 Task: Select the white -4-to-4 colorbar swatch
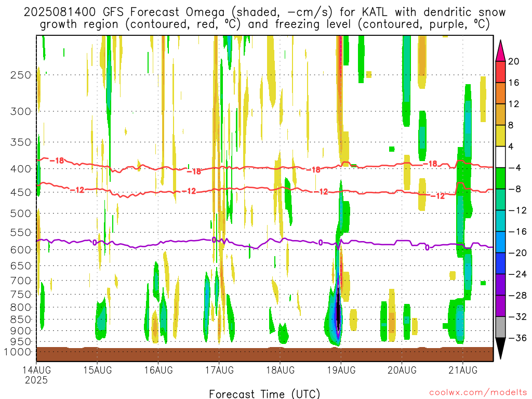coord(500,157)
